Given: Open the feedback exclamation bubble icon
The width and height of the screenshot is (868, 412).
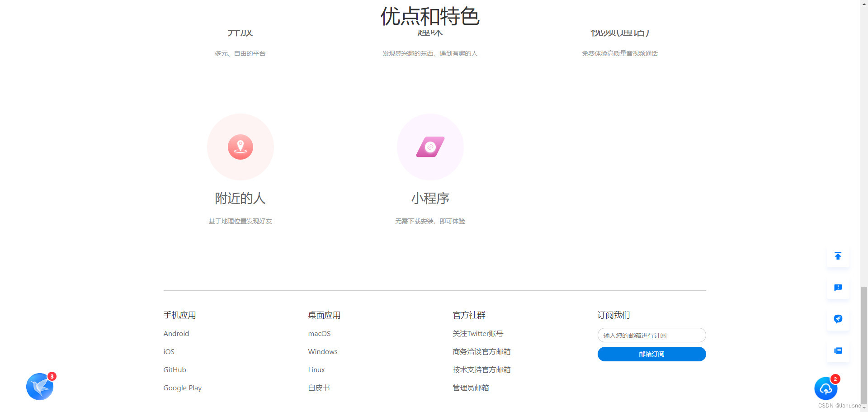Looking at the screenshot, I should click(838, 288).
